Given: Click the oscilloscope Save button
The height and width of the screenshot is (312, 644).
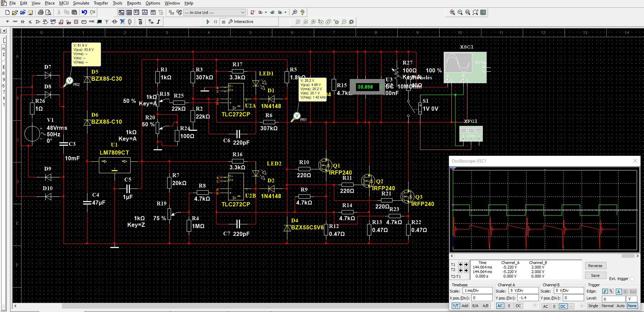Looking at the screenshot, I should click(595, 275).
